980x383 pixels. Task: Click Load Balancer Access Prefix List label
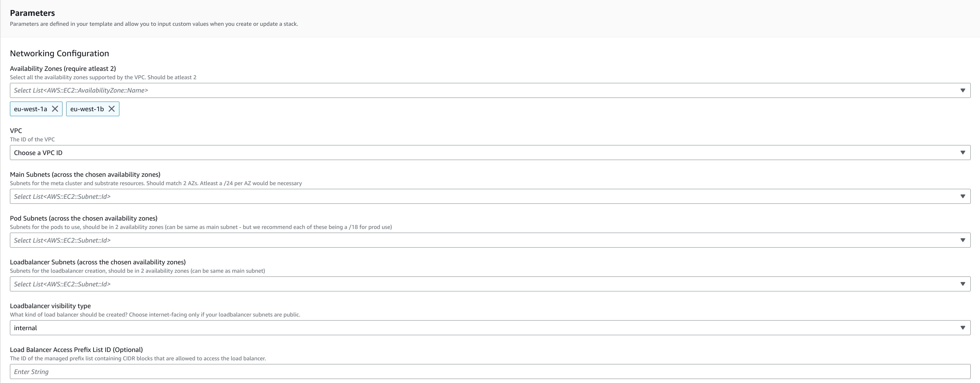[76, 349]
